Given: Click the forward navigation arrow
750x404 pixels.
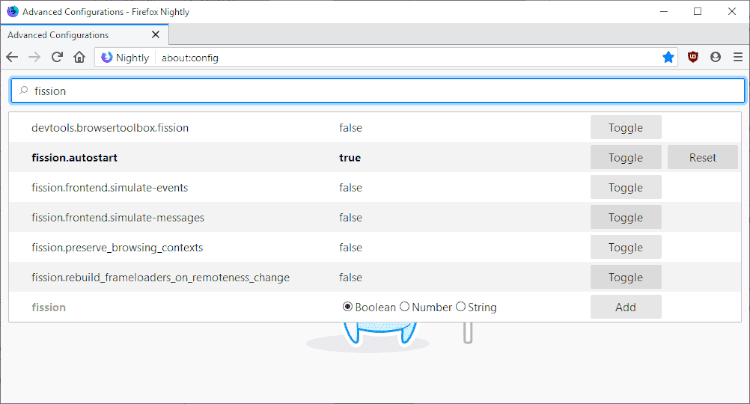Looking at the screenshot, I should click(x=34, y=57).
